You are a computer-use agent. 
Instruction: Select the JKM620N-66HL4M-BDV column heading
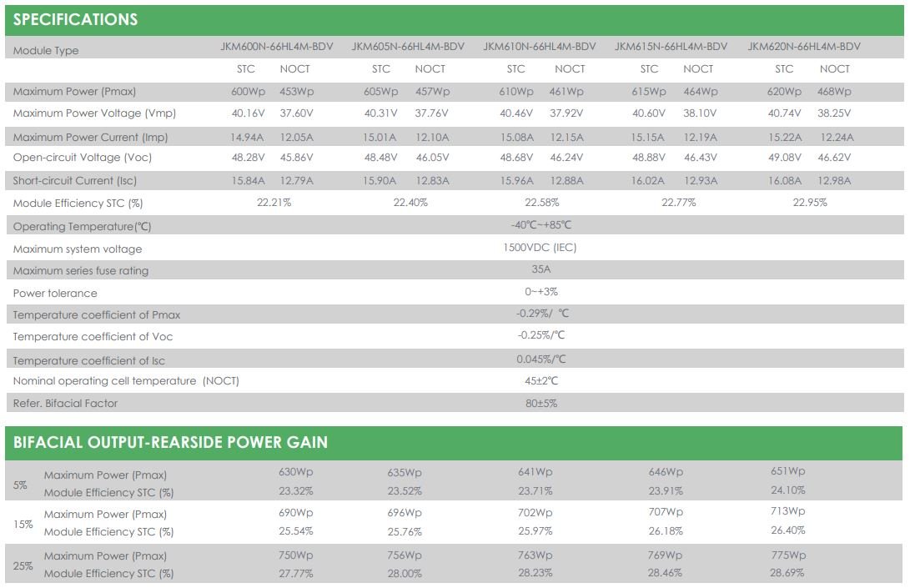[804, 47]
